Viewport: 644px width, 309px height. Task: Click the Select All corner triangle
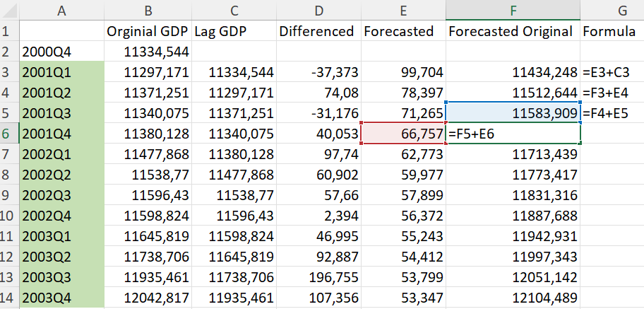pyautogui.click(x=9, y=10)
